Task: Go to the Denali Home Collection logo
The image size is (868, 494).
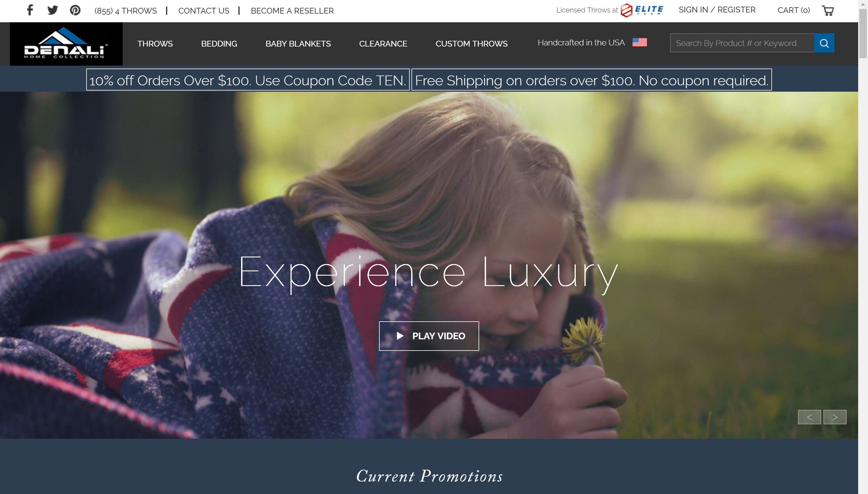Action: click(66, 44)
